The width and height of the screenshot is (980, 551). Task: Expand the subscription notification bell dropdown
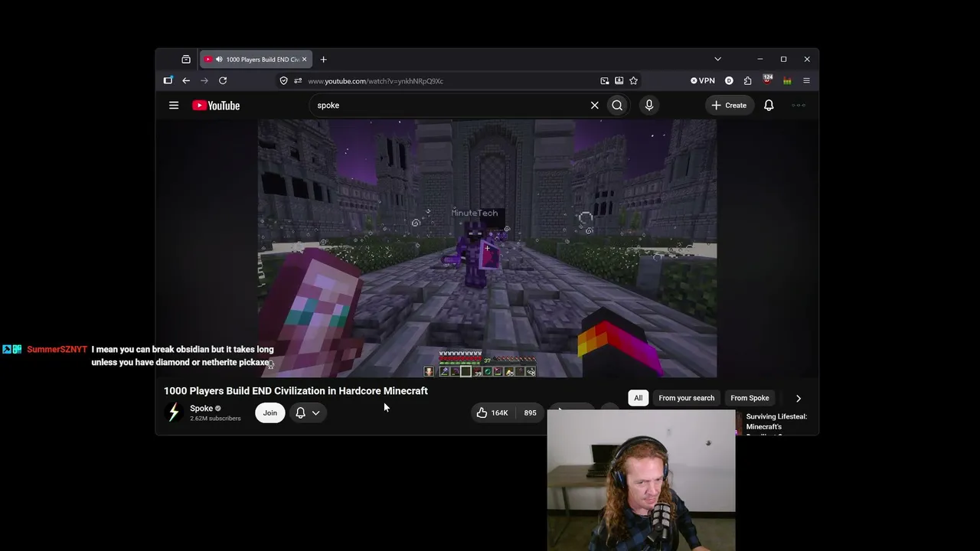pyautogui.click(x=308, y=413)
